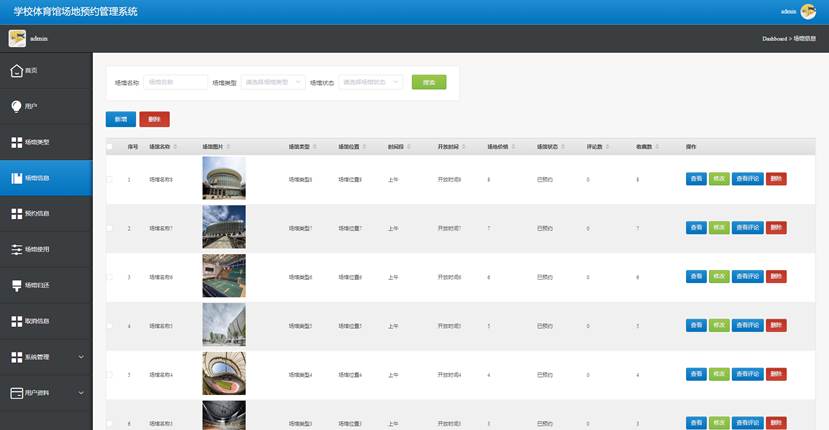Click the 上午 time slot in row 2

(x=393, y=228)
